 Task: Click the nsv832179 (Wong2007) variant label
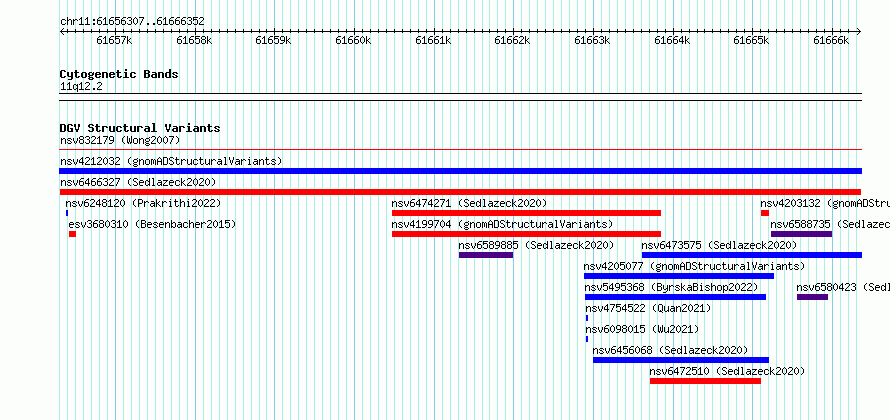click(x=120, y=140)
